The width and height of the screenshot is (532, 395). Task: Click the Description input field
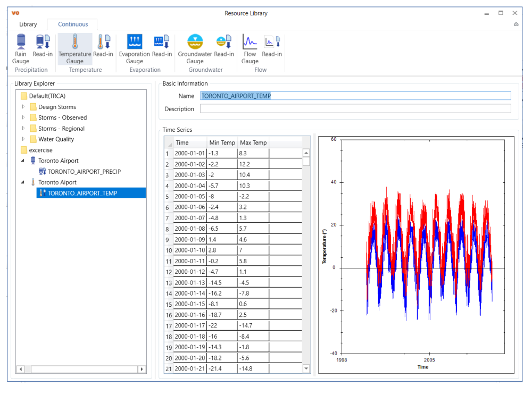355,108
